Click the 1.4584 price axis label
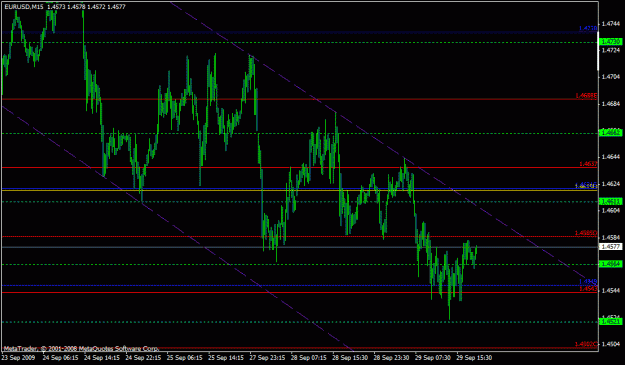The image size is (625, 365). pos(611,237)
